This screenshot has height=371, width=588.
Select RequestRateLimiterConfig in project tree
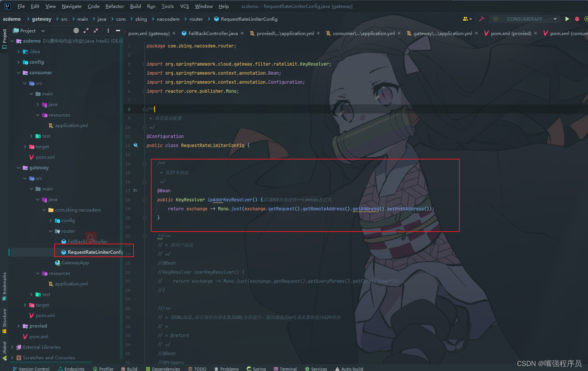92,252
